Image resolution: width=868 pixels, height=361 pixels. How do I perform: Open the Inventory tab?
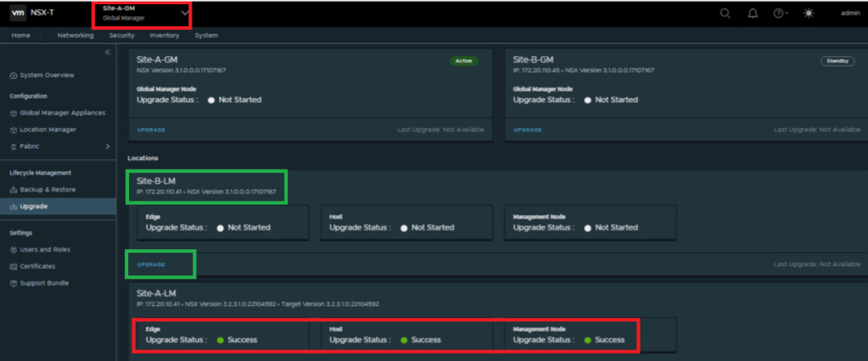point(164,36)
